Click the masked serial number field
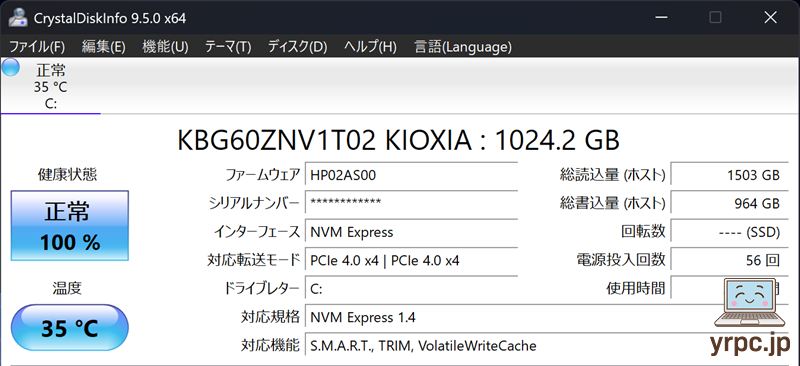The height and width of the screenshot is (366, 800). point(411,203)
